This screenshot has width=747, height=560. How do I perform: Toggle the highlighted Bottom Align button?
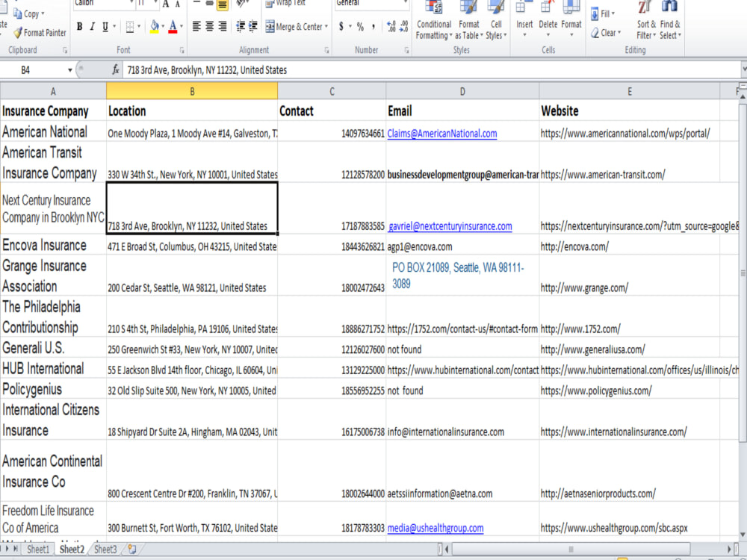(x=222, y=4)
